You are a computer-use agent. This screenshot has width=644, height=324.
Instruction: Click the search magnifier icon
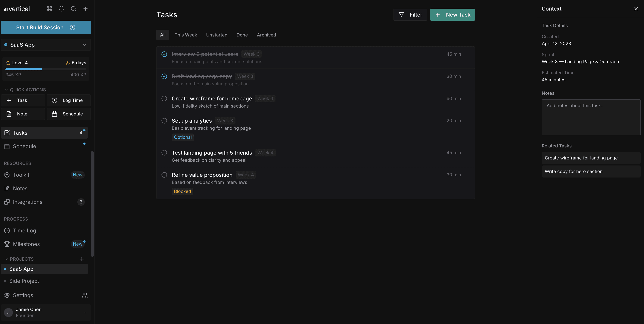coord(73,9)
